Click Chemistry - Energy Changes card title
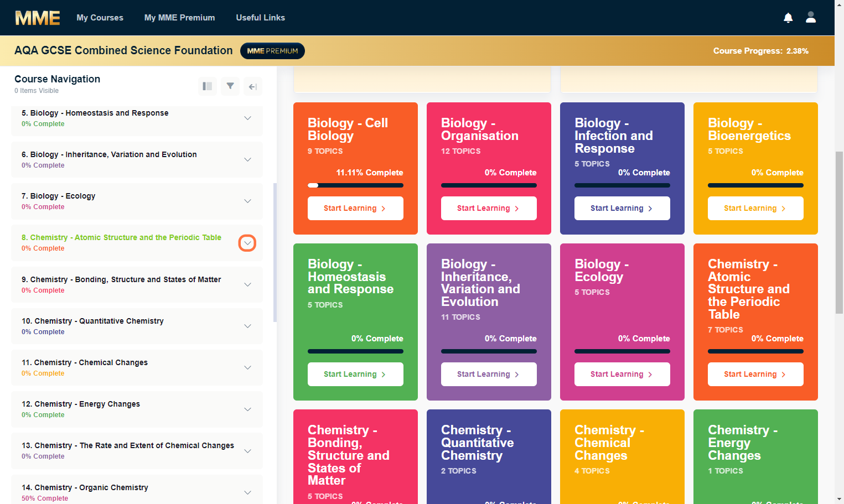The width and height of the screenshot is (844, 504). (743, 443)
